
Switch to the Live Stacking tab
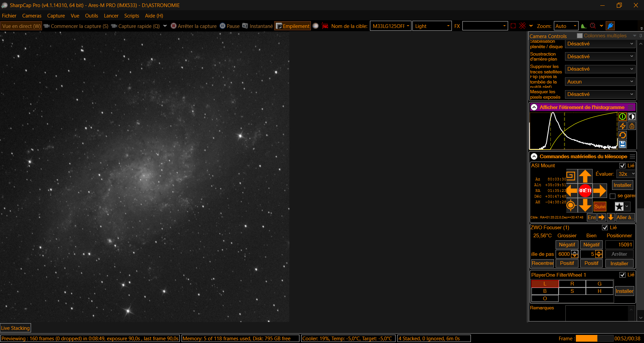(x=15, y=328)
